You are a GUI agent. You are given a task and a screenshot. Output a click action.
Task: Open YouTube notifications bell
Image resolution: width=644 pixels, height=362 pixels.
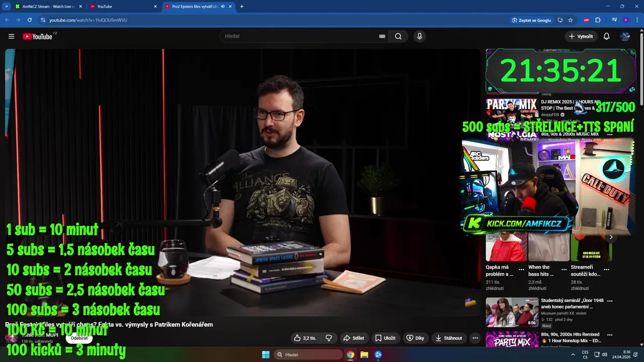point(607,36)
